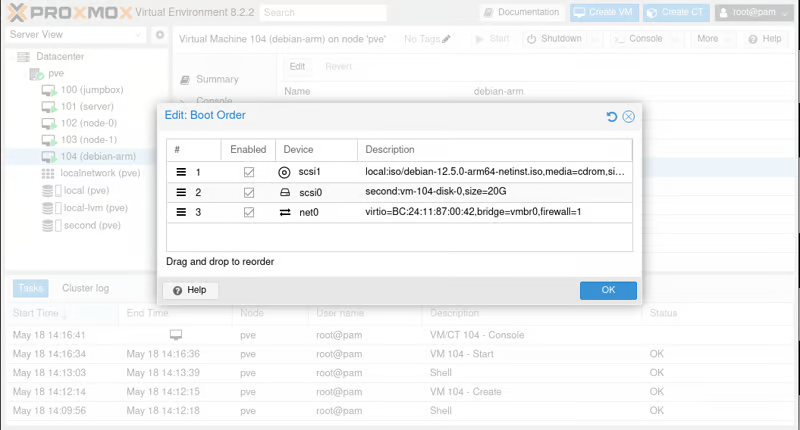The height and width of the screenshot is (430, 800).
Task: Switch to the Cluster log tab
Action: coord(85,288)
